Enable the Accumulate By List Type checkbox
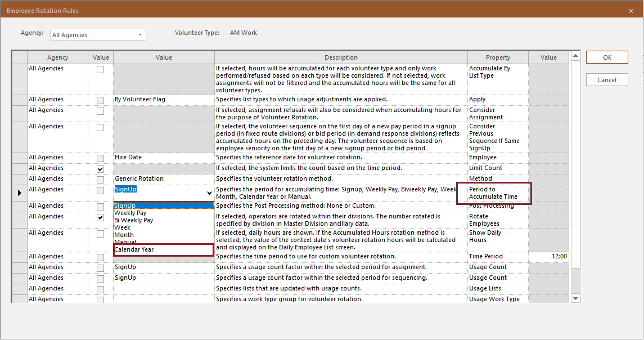644x340 pixels. click(100, 68)
